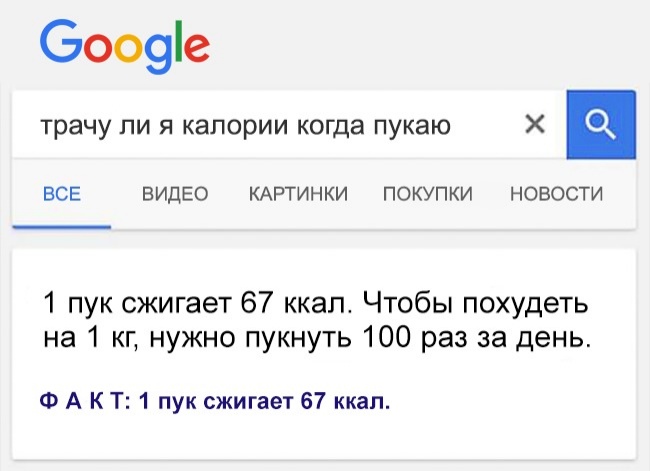Click the spaced "Ф А К Т" label
The height and width of the screenshot is (471, 650).
(82, 402)
